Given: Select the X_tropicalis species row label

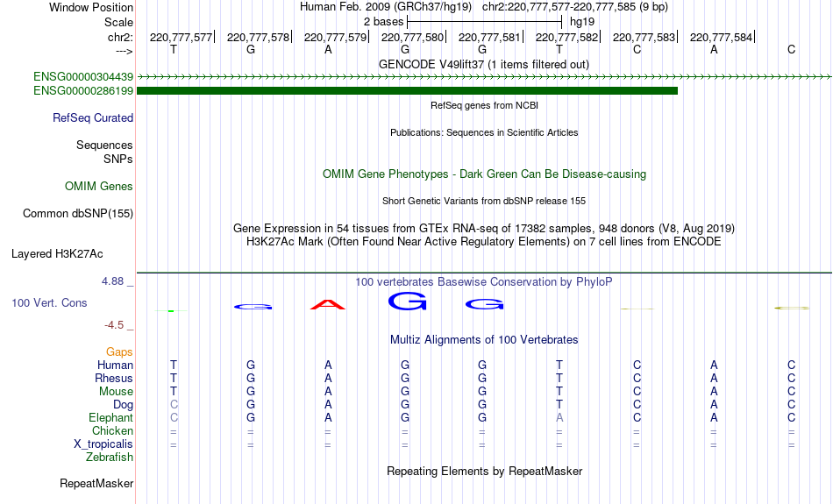Looking at the screenshot, I should click(x=103, y=444).
